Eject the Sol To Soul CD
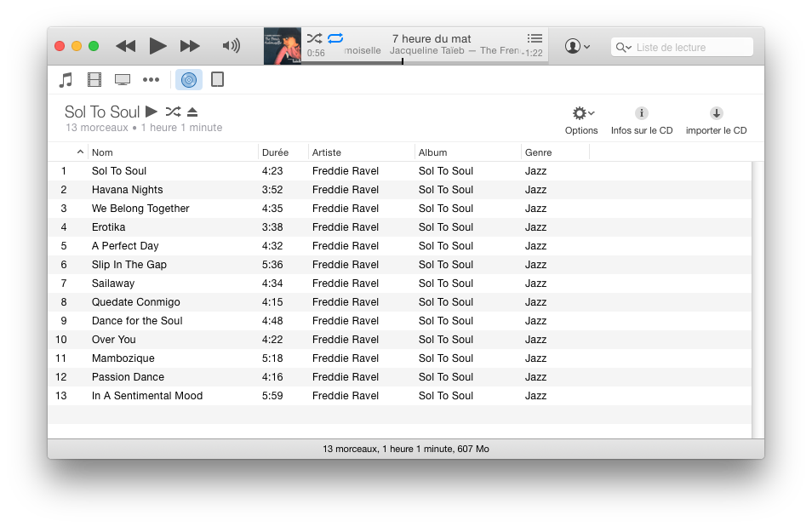The width and height of the screenshot is (812, 527). pos(192,112)
